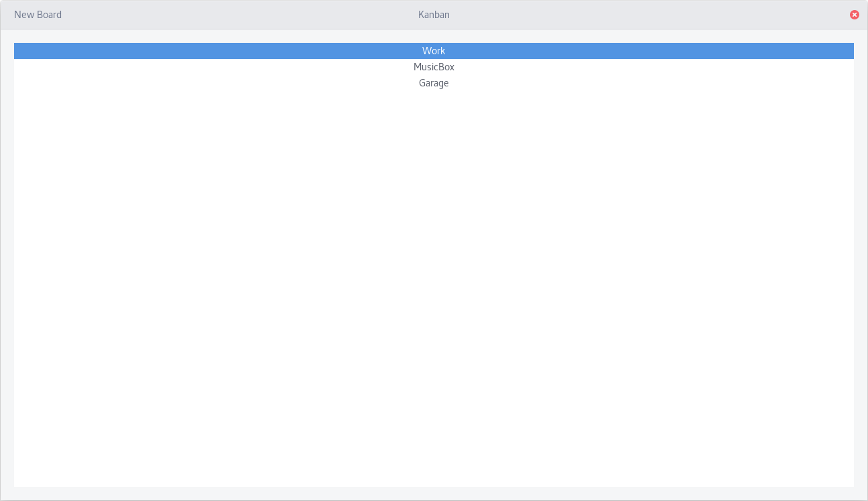This screenshot has height=501, width=868.
Task: Close the Kanban window
Action: coord(855,15)
